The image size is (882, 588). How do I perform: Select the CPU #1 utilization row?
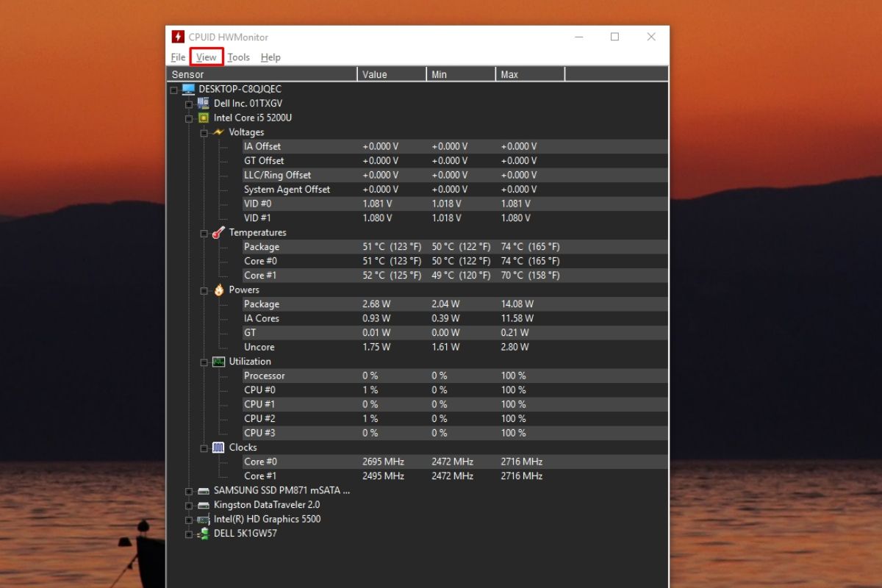click(455, 404)
